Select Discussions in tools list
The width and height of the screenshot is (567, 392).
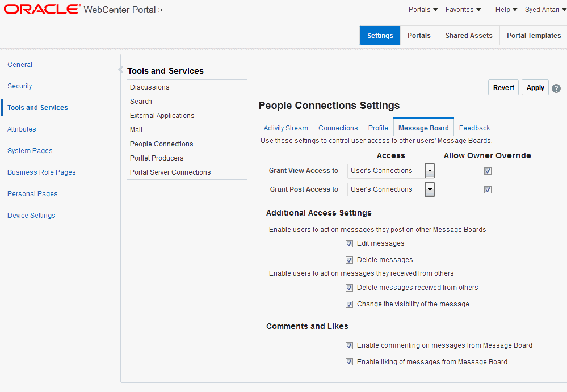click(187, 87)
